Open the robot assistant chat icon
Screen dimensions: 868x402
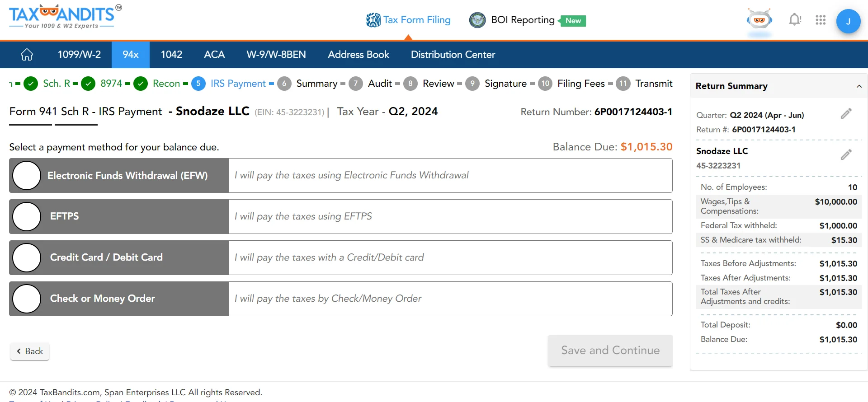[x=759, y=20]
